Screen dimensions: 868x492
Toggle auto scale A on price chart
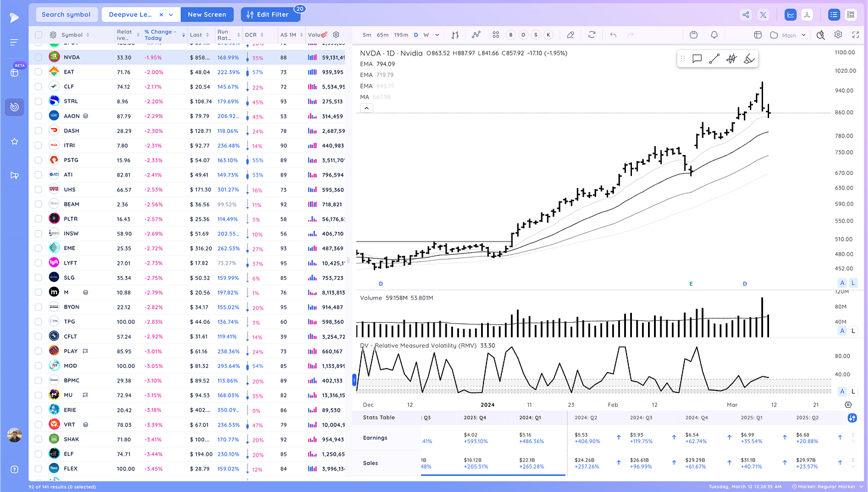[x=842, y=283]
